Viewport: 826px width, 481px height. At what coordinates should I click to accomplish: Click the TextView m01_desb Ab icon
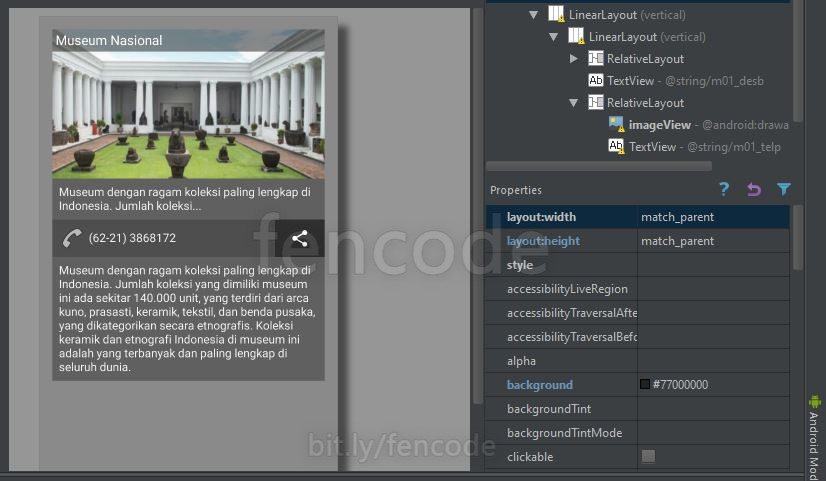pyautogui.click(x=596, y=80)
